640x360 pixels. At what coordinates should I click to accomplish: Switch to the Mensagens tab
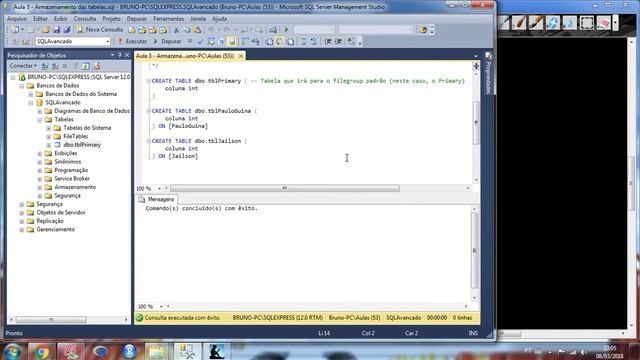[x=156, y=199]
